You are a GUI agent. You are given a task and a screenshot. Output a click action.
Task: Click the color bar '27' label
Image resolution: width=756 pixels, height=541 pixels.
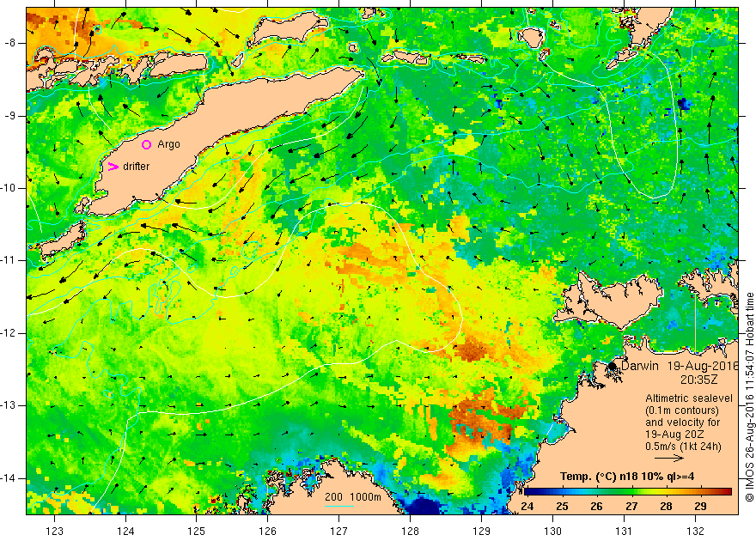pos(631,507)
